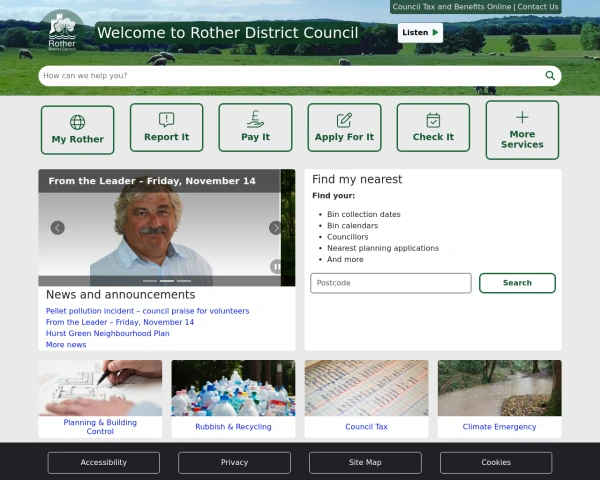The image size is (600, 480).
Task: Click the Accessibility footer button
Action: click(104, 462)
